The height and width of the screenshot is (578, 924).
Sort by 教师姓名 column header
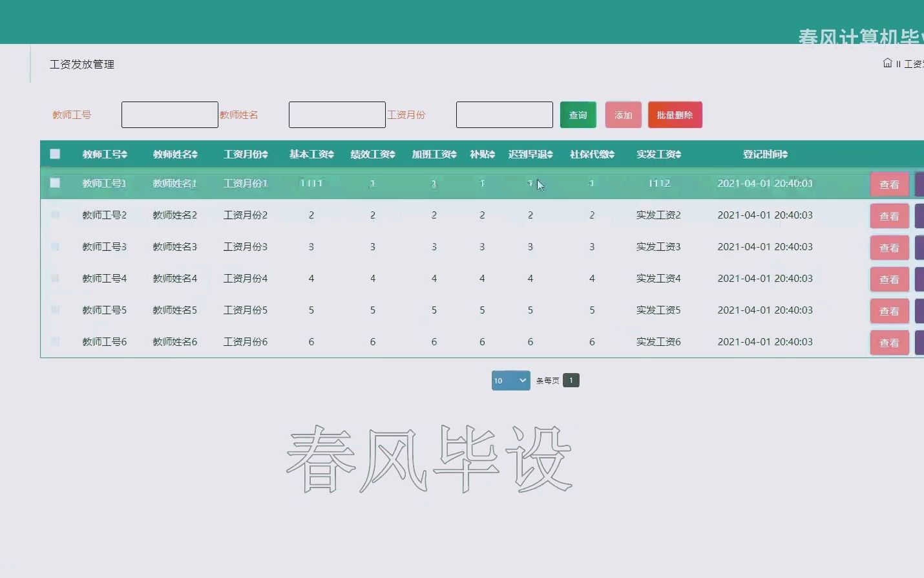(x=174, y=155)
